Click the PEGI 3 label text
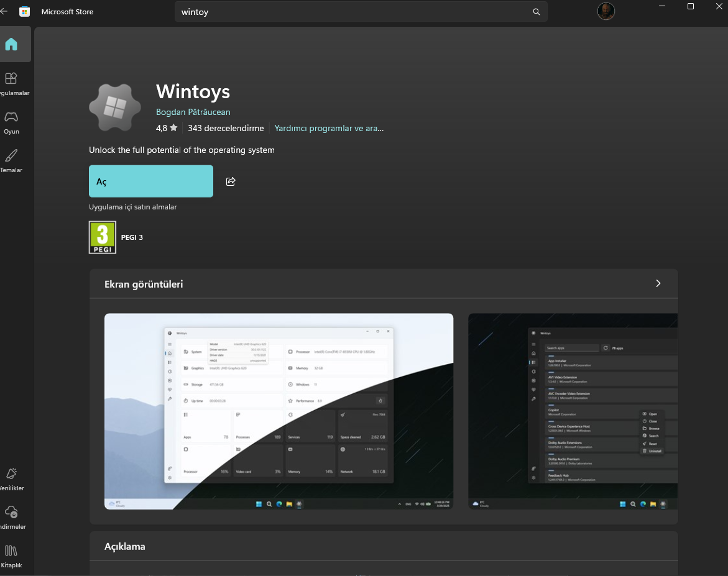 (132, 237)
